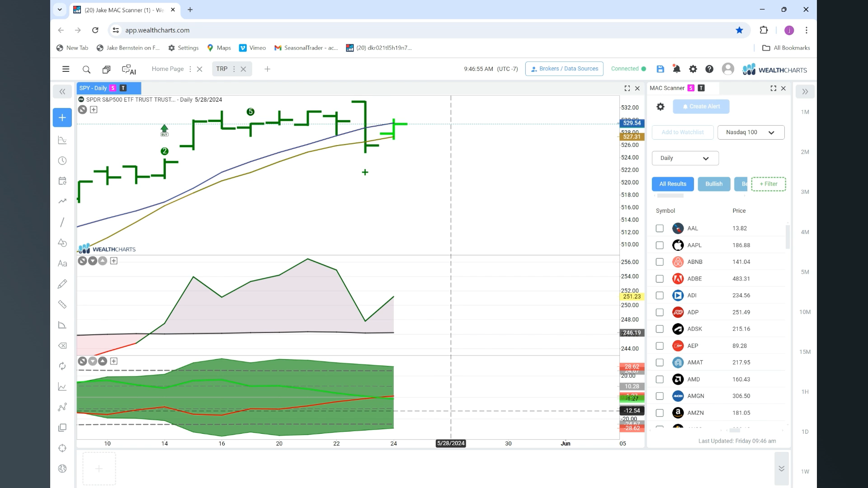Expand price pane plus box icon
The image size is (868, 488).
pyautogui.click(x=94, y=110)
